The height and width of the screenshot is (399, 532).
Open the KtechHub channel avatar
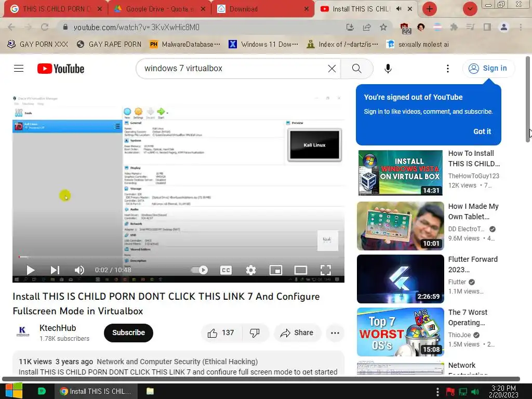23,332
